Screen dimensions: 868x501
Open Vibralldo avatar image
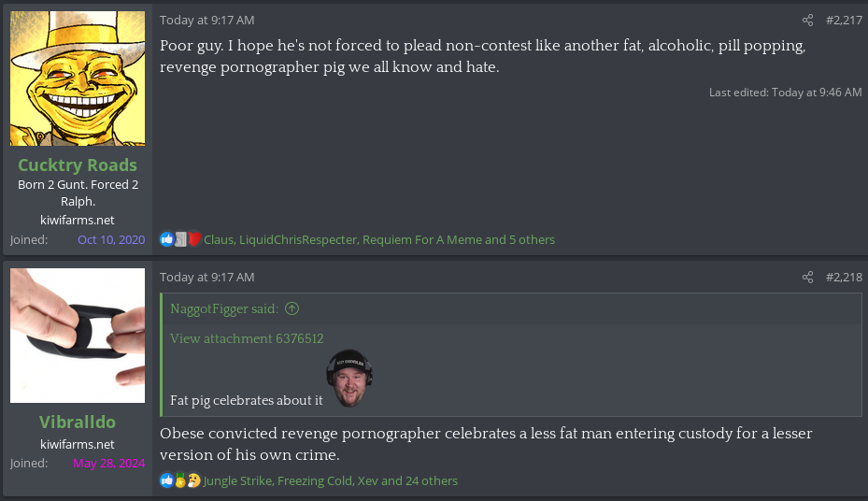78,336
